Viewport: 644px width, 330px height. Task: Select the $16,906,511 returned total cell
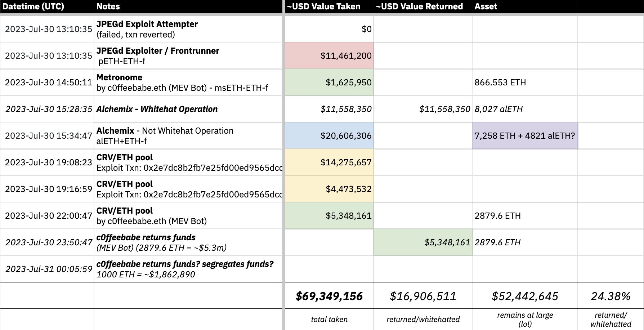[x=423, y=296]
